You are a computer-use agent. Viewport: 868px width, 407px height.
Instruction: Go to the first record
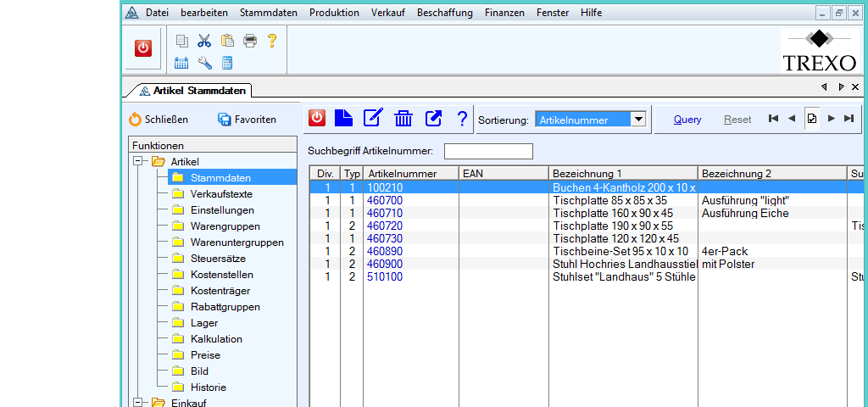773,119
